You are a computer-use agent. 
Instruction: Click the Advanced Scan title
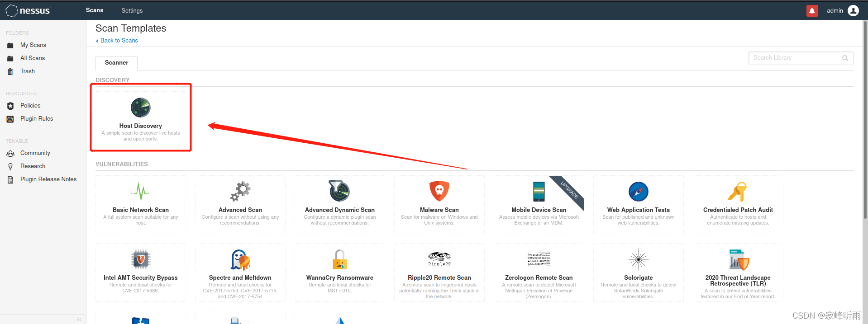[240, 210]
